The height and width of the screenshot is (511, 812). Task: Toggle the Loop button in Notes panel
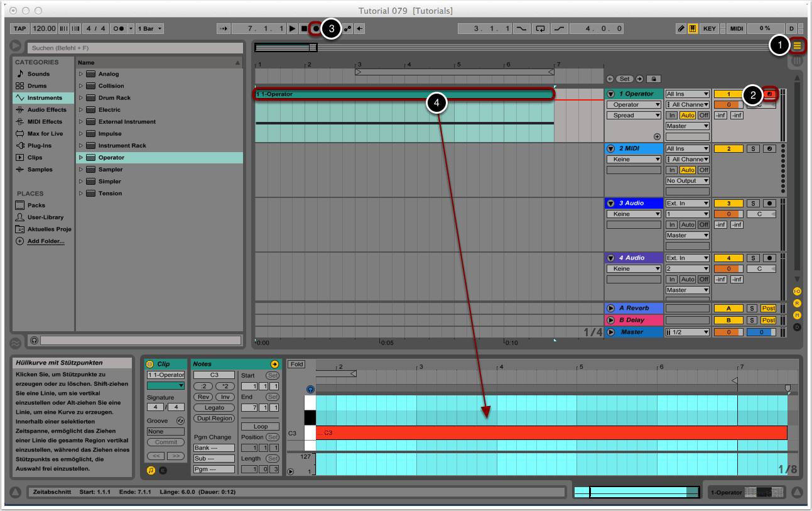coord(260,426)
